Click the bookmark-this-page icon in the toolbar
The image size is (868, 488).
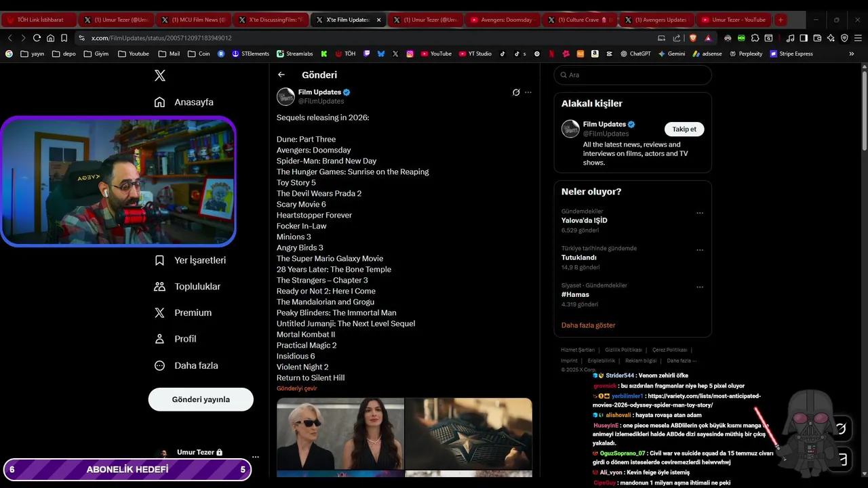tap(64, 38)
